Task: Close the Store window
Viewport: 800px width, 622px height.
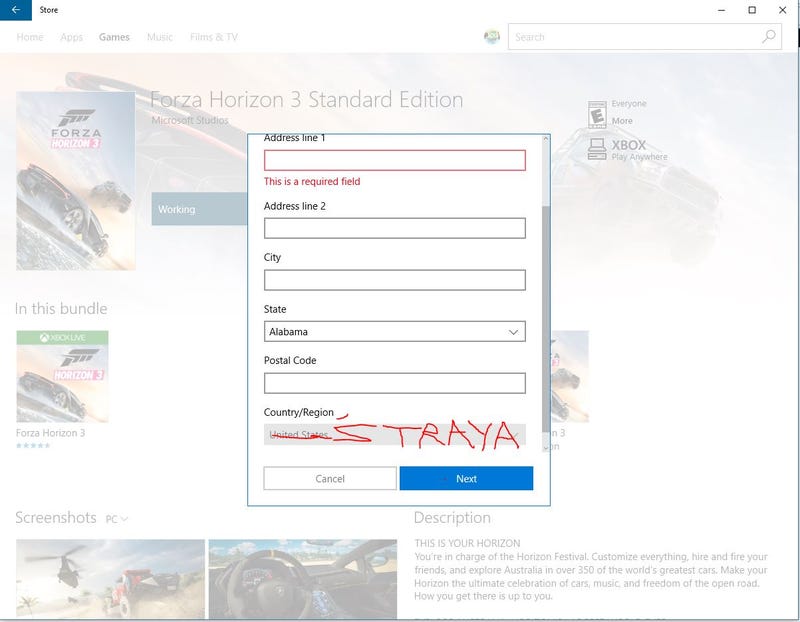Action: 783,10
